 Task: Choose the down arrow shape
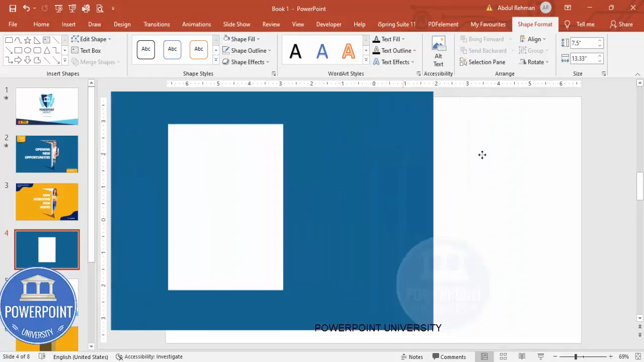(x=28, y=60)
